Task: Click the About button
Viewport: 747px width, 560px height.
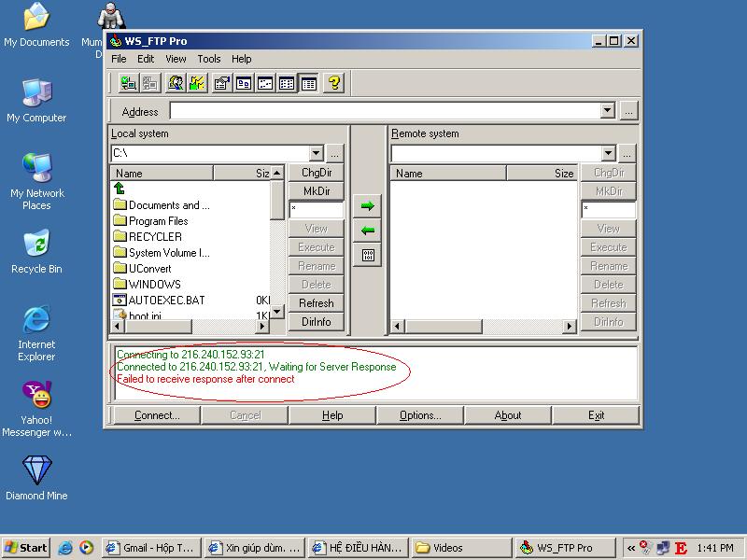Action: tap(508, 415)
